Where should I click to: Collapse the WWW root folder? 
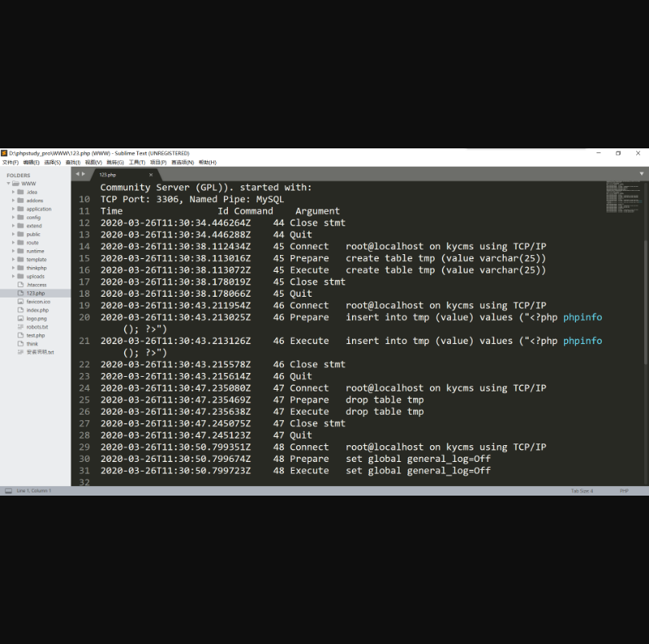(9, 184)
